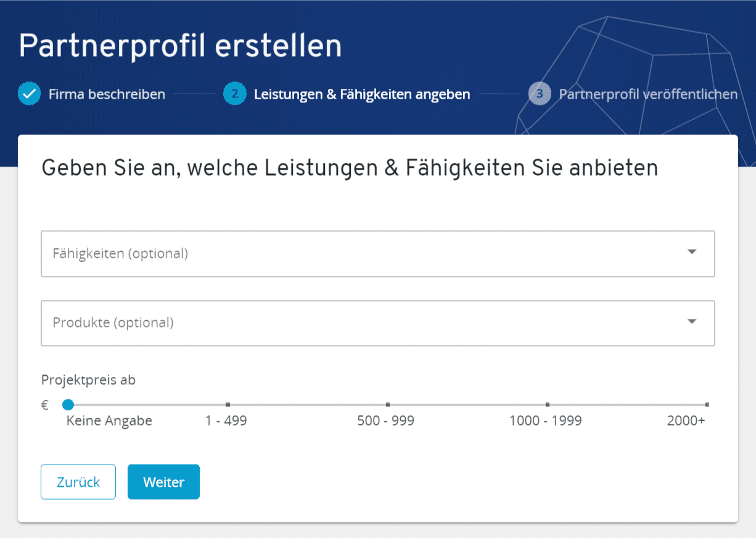Screen dimensions: 756x538
Task: Click the 1000 - 1999 price range label
Action: point(545,421)
